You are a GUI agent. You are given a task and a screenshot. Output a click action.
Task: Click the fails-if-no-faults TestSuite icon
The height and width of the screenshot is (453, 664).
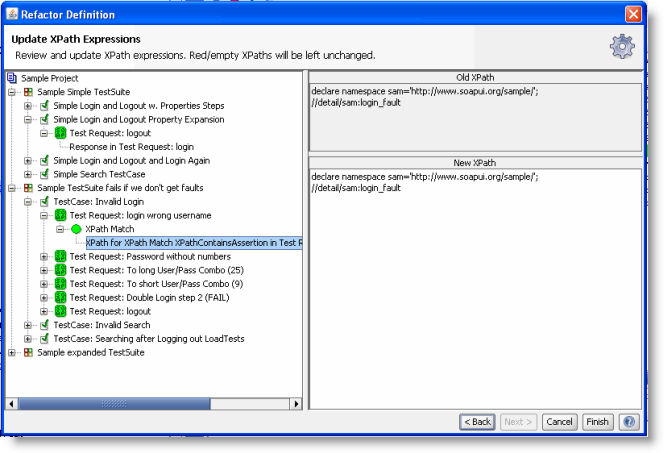coord(28,188)
